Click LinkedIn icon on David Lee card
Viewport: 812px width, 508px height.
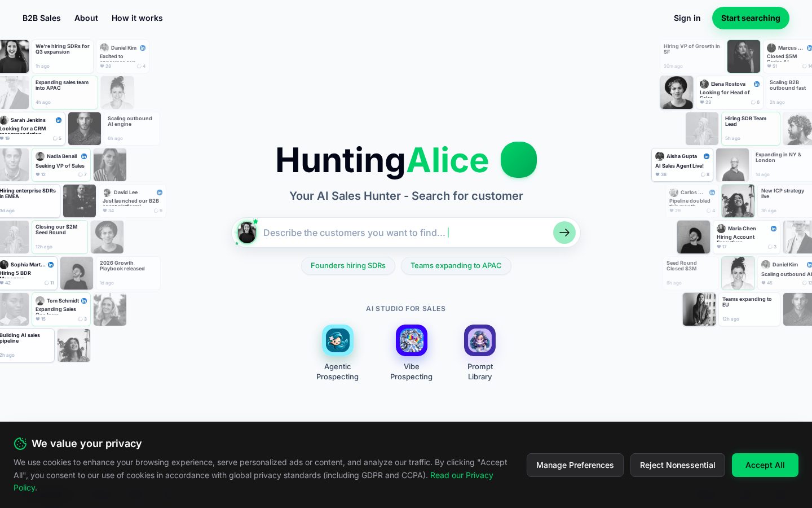pyautogui.click(x=160, y=192)
